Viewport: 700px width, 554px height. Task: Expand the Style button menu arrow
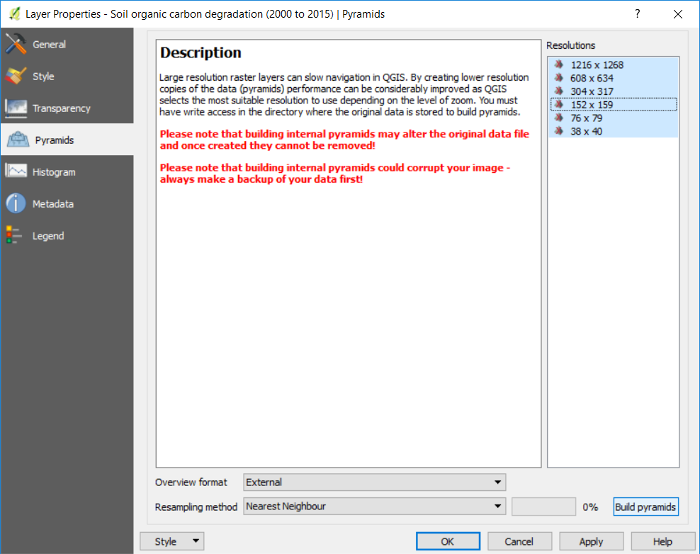[196, 541]
